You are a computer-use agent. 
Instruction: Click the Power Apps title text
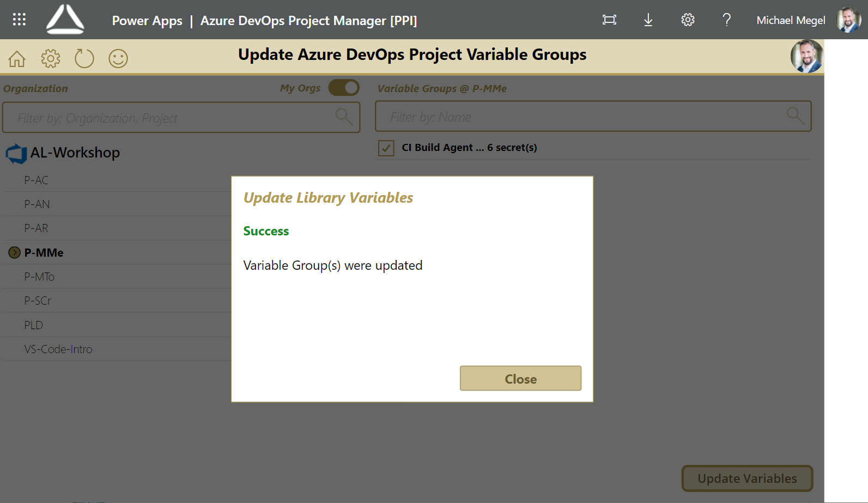[x=147, y=21]
